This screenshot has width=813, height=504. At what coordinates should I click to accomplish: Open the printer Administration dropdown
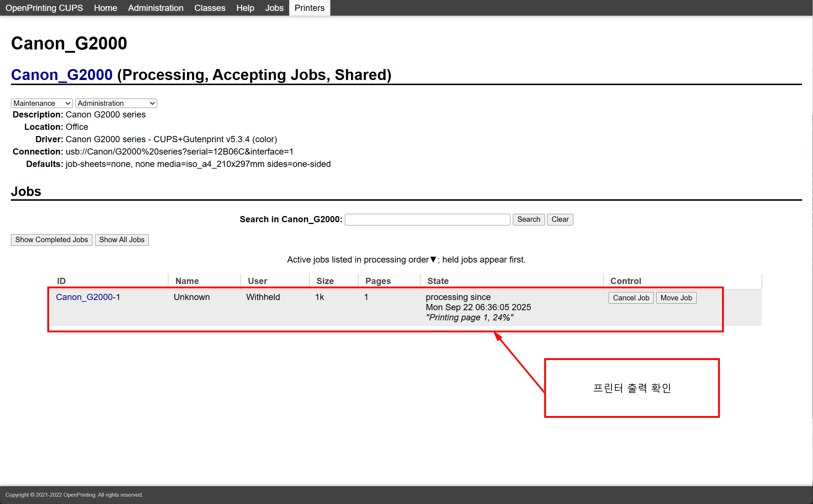click(x=116, y=103)
